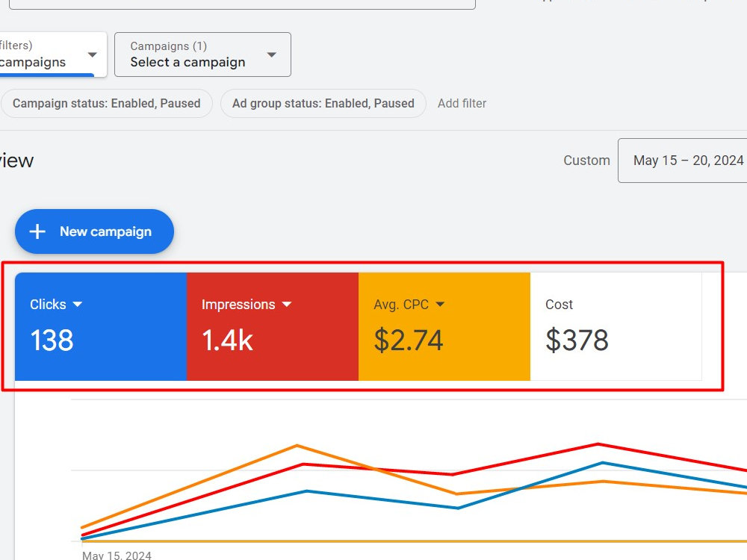Select the yellow Avg. CPC metric card
The image size is (747, 560).
point(444,327)
